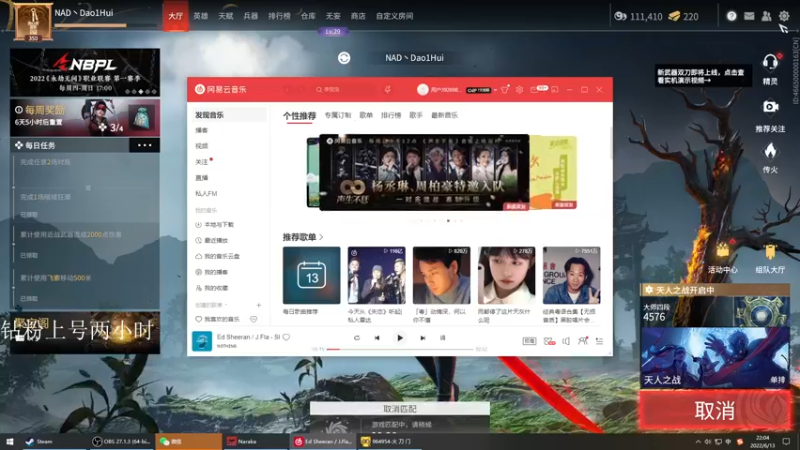800x450 pixels.
Task: Click the volume speaker icon
Action: click(566, 341)
